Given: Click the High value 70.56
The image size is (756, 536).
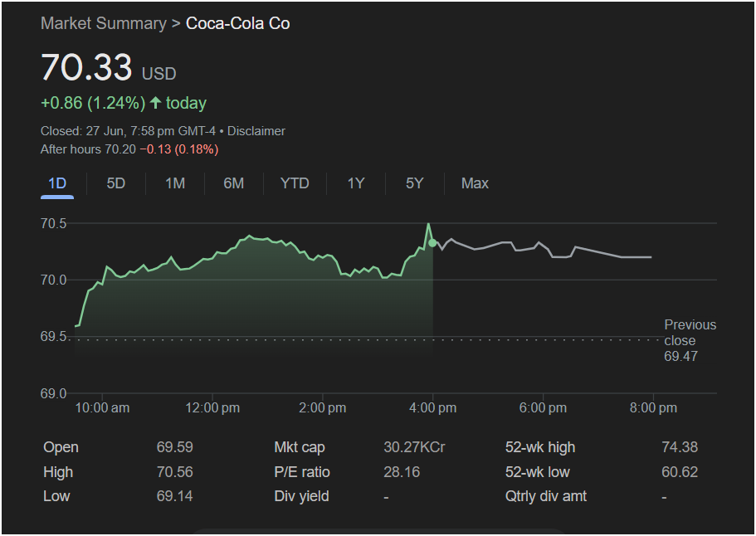Looking at the screenshot, I should point(174,472).
